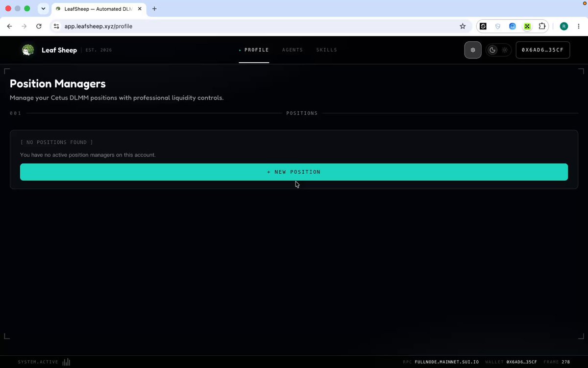
Task: Click the wallet address in the status bar
Action: (522, 362)
